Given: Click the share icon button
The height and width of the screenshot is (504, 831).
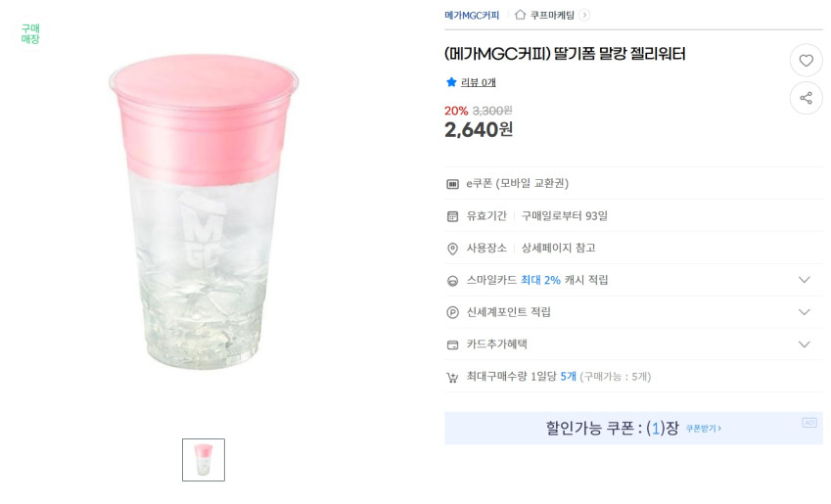Looking at the screenshot, I should point(806,98).
